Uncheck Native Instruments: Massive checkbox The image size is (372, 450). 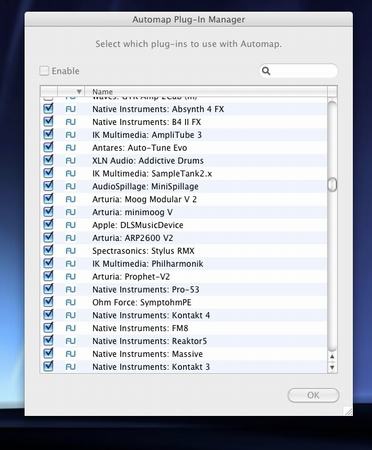tap(48, 353)
